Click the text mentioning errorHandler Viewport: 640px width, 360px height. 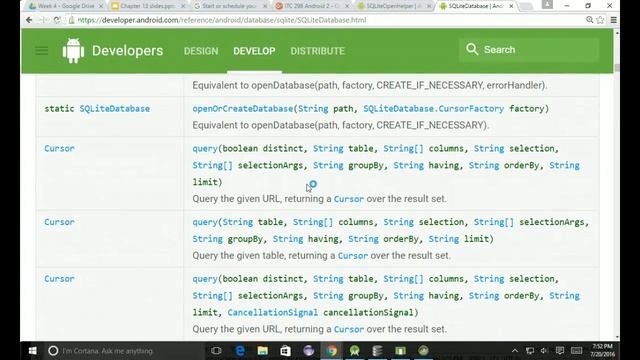pyautogui.click(x=370, y=85)
